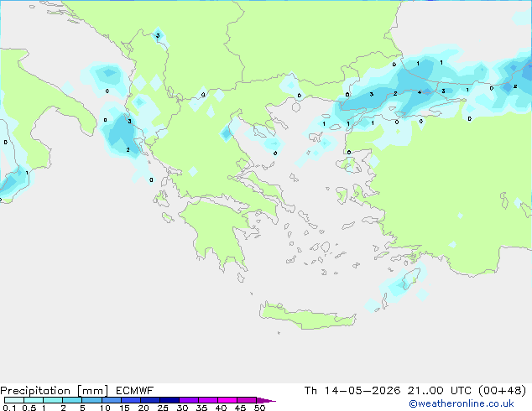Click the date 'Th 14-05-2026' text

(x=352, y=391)
